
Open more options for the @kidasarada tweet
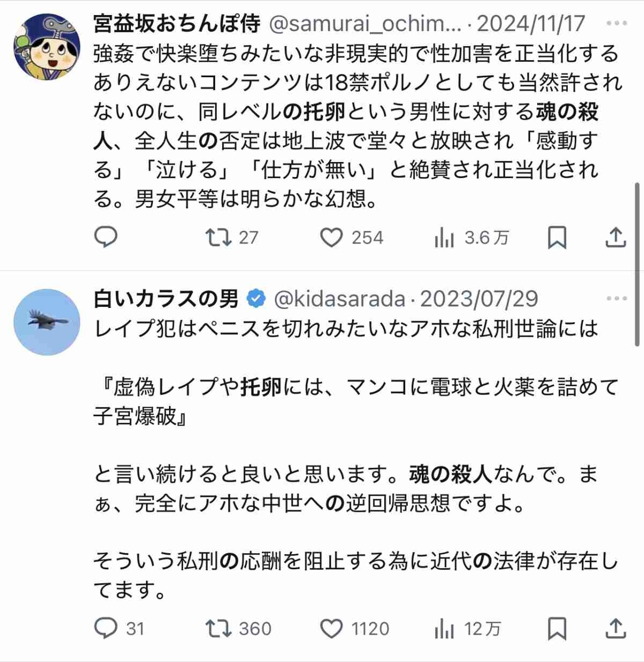[x=616, y=299]
